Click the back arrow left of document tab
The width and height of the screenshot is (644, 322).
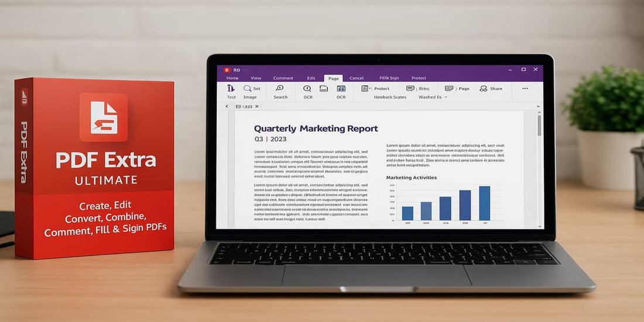[x=228, y=107]
